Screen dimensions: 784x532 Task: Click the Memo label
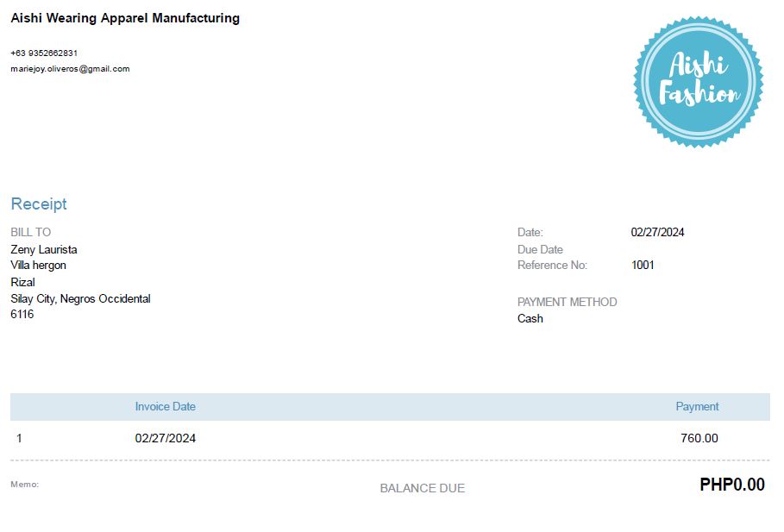click(24, 484)
